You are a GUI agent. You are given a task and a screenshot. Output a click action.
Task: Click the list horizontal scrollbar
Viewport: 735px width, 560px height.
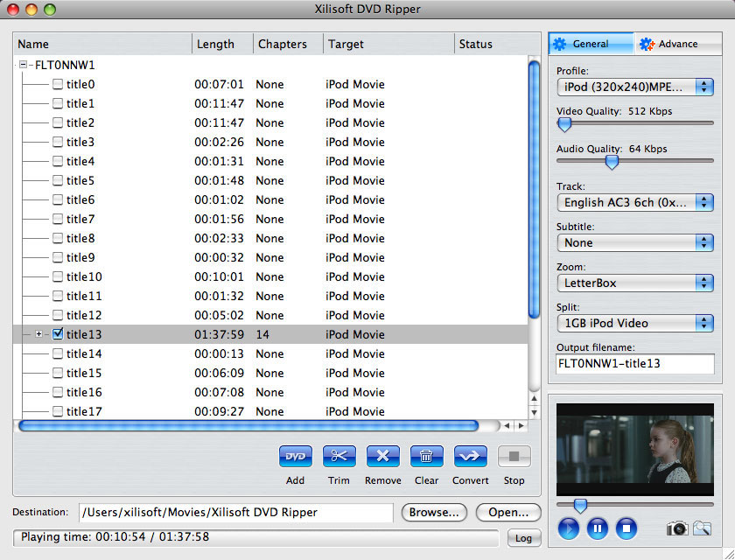click(x=248, y=425)
